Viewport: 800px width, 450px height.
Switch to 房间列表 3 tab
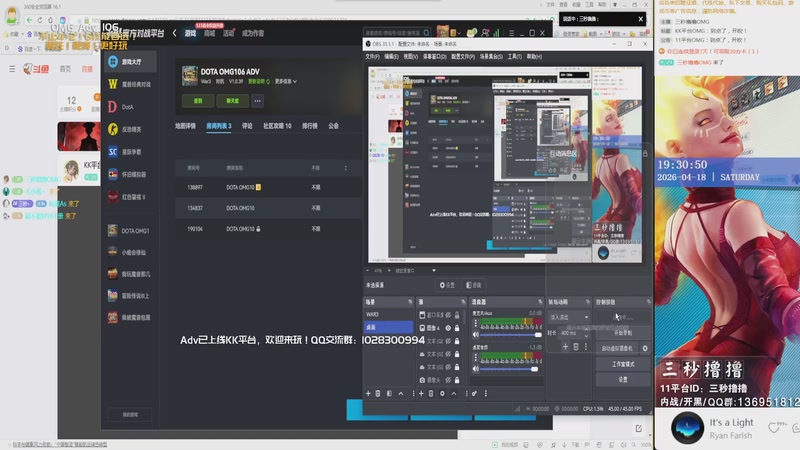219,126
